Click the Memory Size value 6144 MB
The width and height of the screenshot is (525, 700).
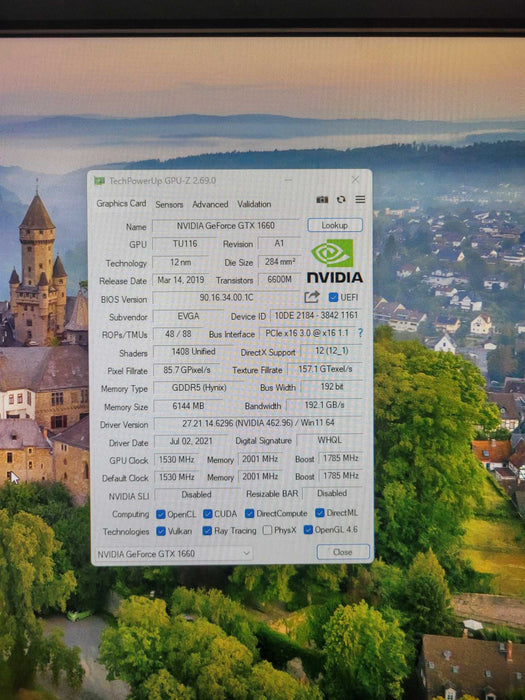point(188,406)
